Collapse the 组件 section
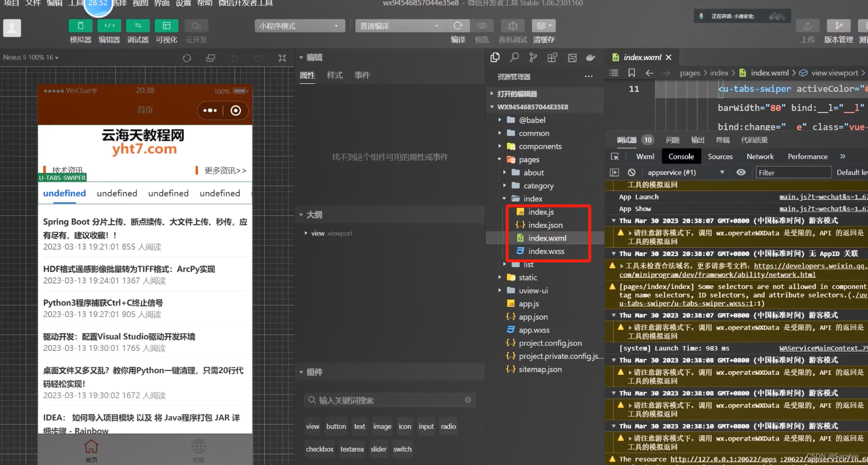The height and width of the screenshot is (465, 868). (301, 372)
